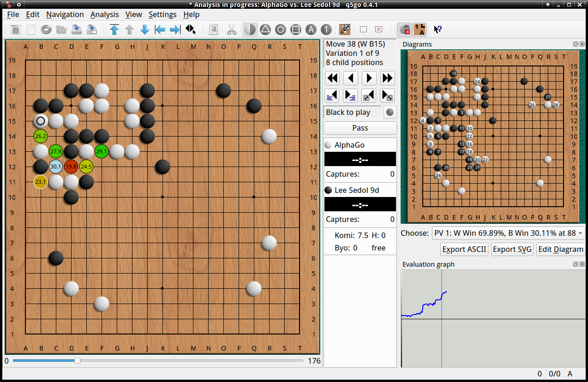
Task: Play at the 30.1 analysis point
Action: (x=56, y=167)
